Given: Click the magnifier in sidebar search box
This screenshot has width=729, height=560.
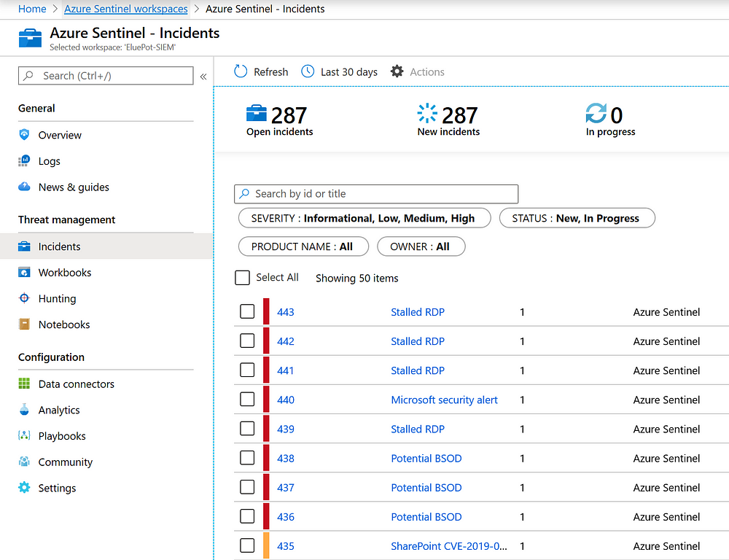Looking at the screenshot, I should pyautogui.click(x=28, y=75).
